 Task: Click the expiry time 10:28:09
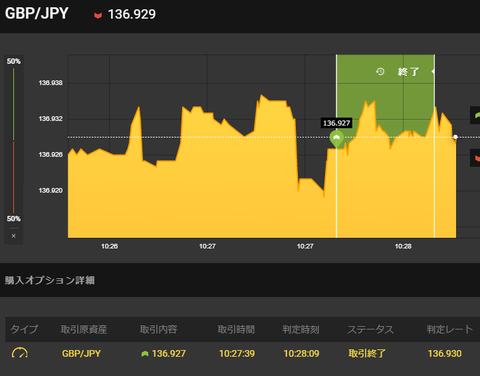pos(301,353)
